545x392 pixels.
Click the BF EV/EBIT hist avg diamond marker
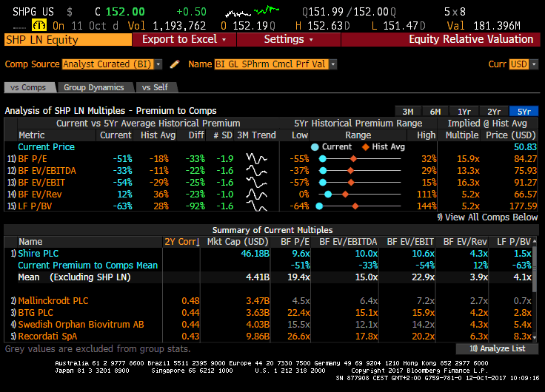tap(351, 182)
